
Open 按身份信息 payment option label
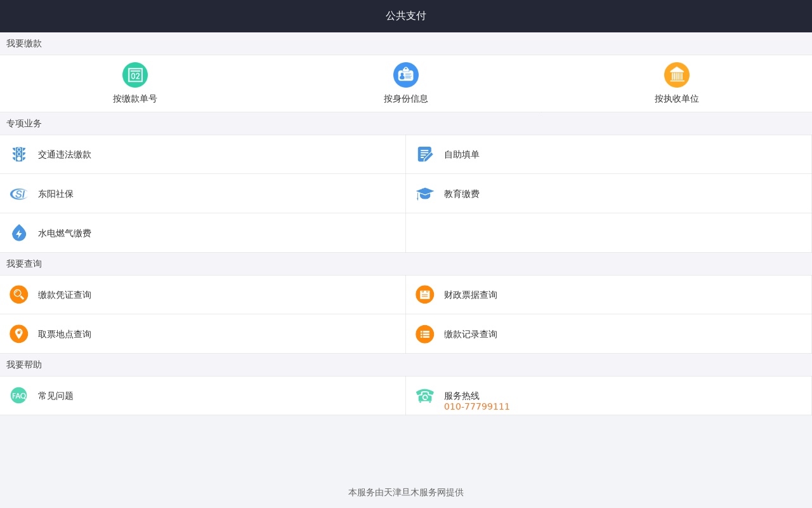[406, 99]
